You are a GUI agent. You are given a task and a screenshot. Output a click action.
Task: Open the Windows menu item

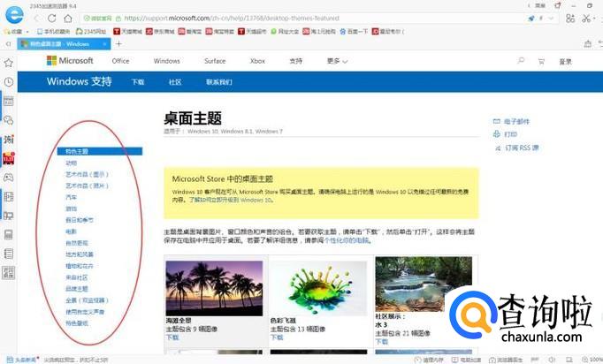tap(166, 61)
